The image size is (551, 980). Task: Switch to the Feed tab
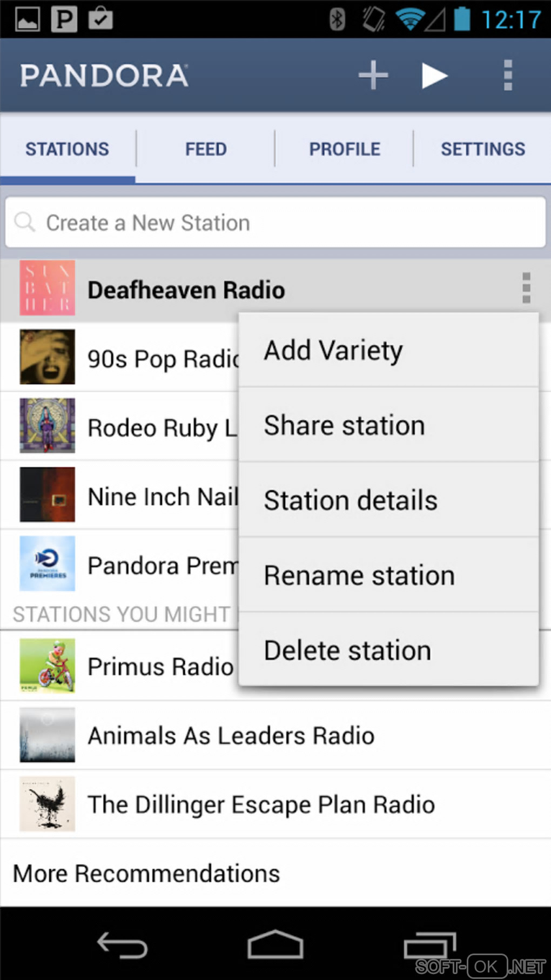coord(206,149)
